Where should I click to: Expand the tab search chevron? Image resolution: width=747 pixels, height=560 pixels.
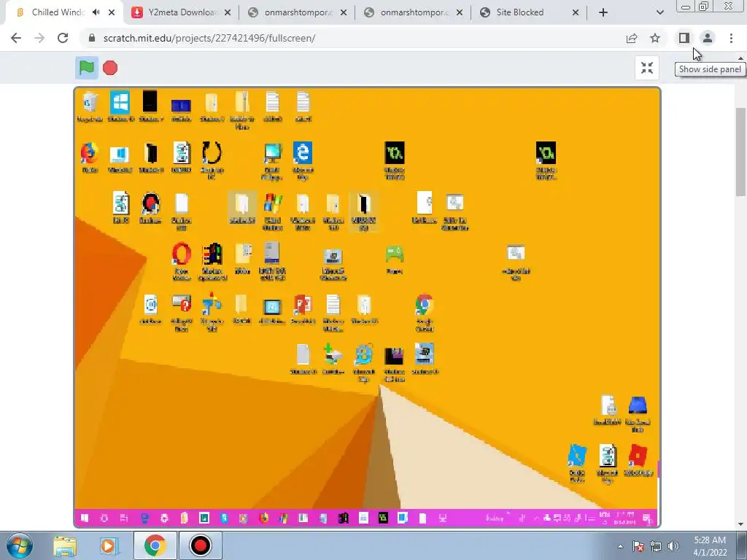pyautogui.click(x=659, y=12)
